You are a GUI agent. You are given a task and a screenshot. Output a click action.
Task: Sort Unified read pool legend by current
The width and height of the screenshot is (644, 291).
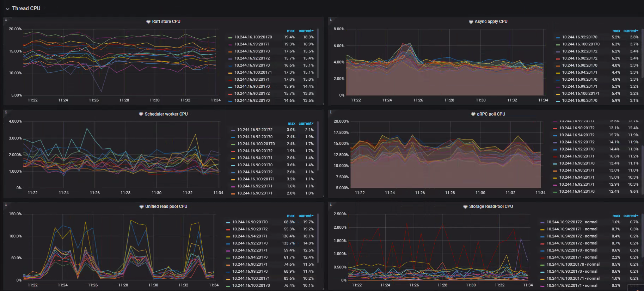click(306, 216)
